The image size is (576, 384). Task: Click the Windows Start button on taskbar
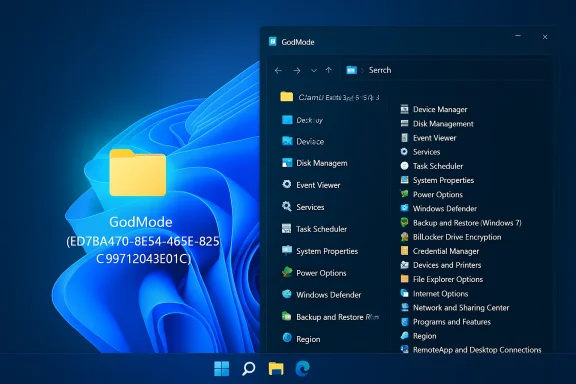coord(222,368)
